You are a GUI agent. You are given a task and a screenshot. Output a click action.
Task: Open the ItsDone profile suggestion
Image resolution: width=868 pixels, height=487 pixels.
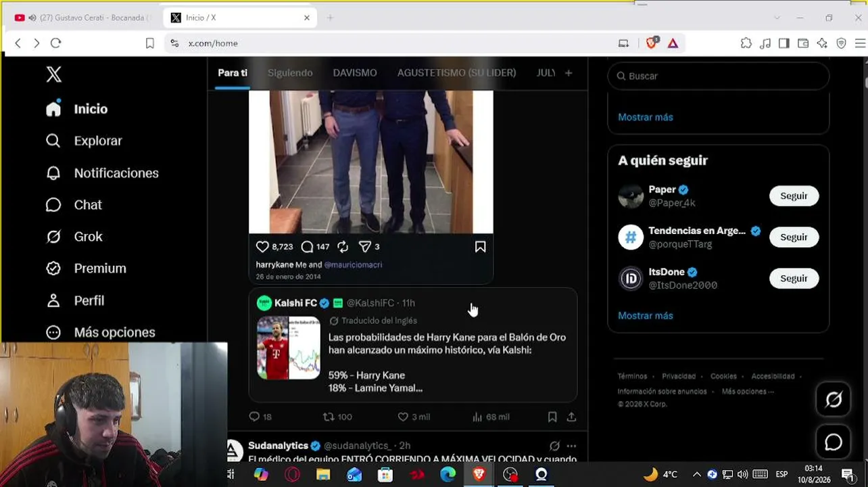(x=667, y=272)
